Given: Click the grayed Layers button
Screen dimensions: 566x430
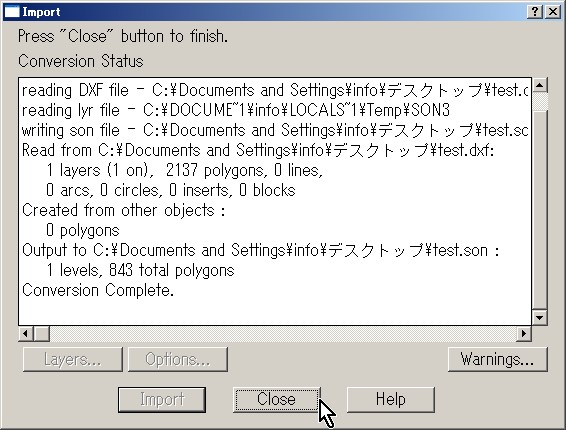Looking at the screenshot, I should 73,359.
